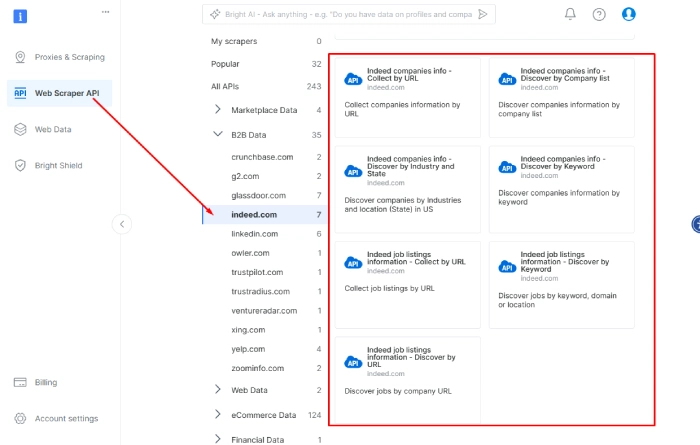Open Indeed job listings Discover by Keyword card
The height and width of the screenshot is (445, 700).
click(562, 285)
